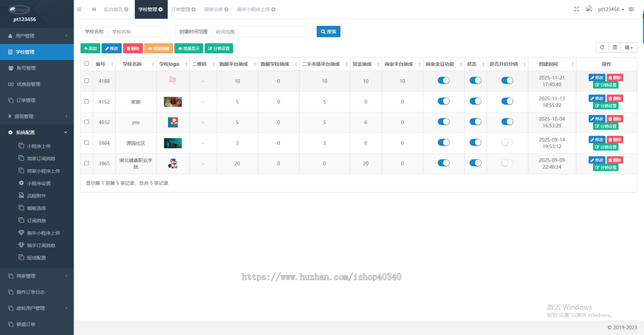Select the active 学校管理 tab
Viewport: 644px width, 335px height.
(150, 10)
